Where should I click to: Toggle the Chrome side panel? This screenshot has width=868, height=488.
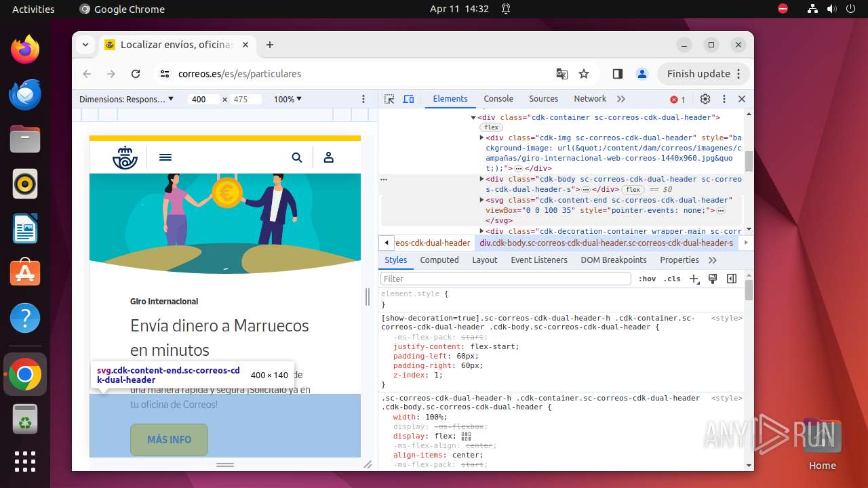point(618,74)
